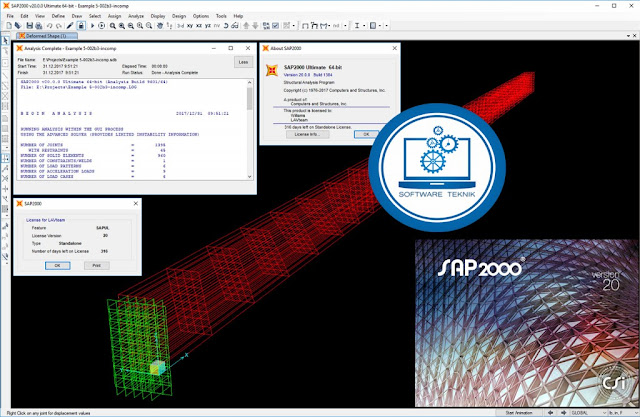
Task: Open the Options menu
Action: point(201,16)
